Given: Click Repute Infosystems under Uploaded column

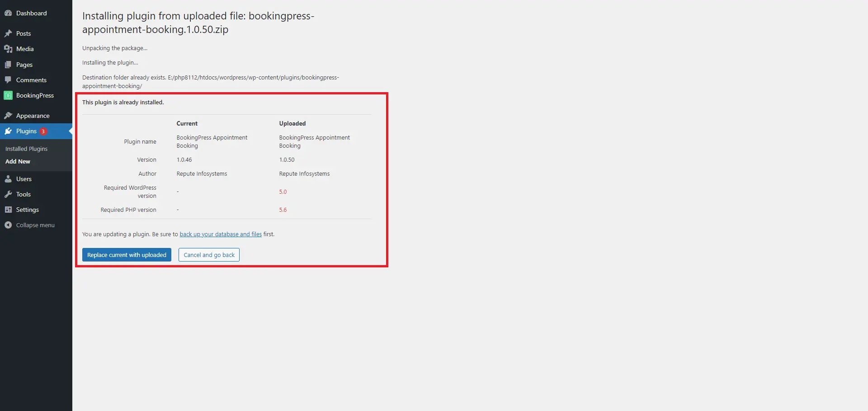Looking at the screenshot, I should click(x=304, y=173).
